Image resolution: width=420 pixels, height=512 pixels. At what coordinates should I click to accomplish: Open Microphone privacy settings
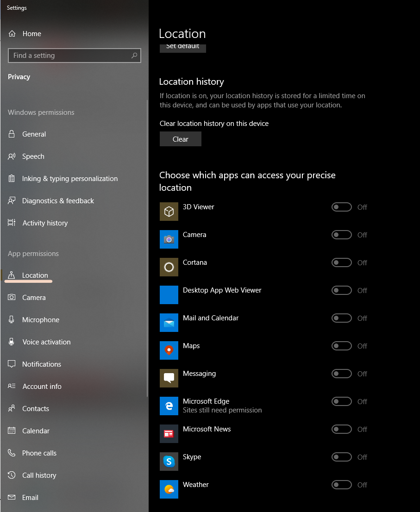pos(41,320)
